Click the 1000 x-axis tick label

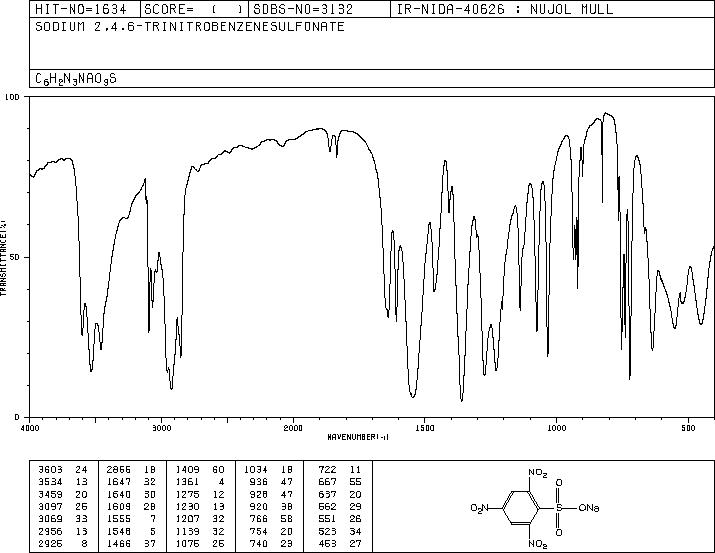tap(556, 428)
